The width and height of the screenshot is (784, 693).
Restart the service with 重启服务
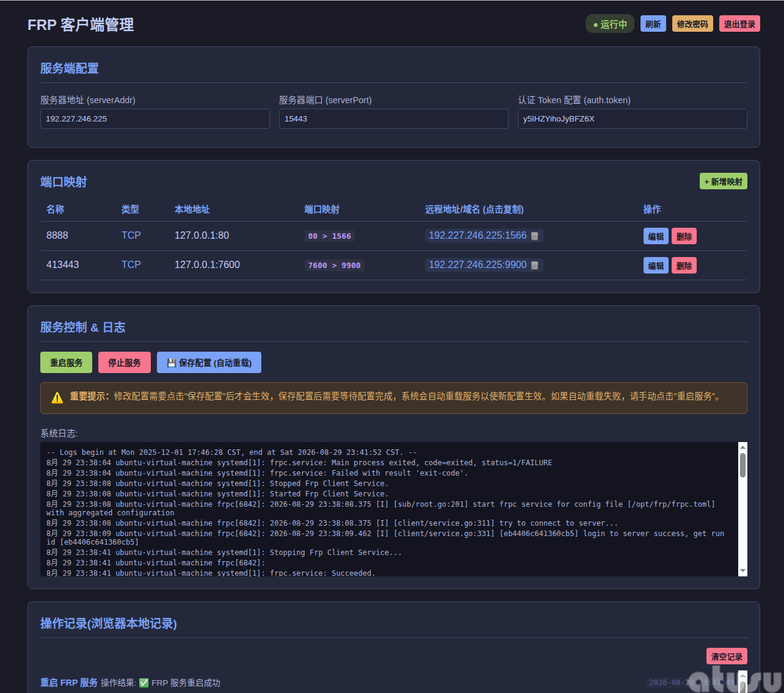pos(66,363)
